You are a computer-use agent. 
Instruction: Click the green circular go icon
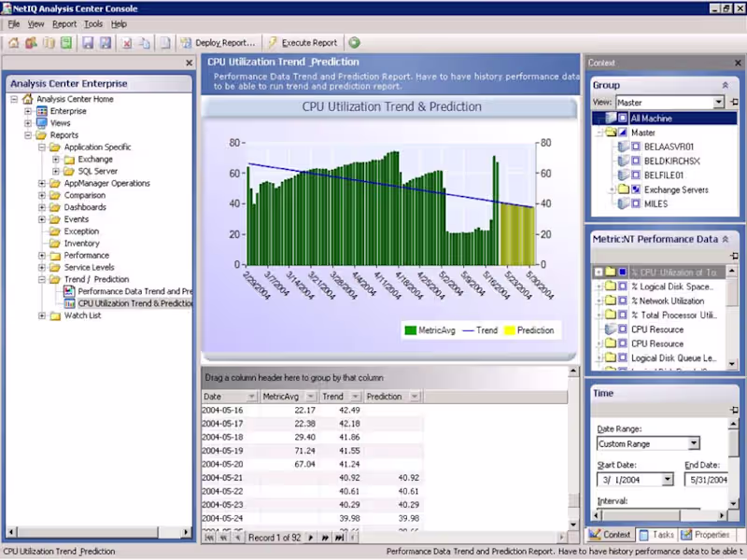(354, 43)
